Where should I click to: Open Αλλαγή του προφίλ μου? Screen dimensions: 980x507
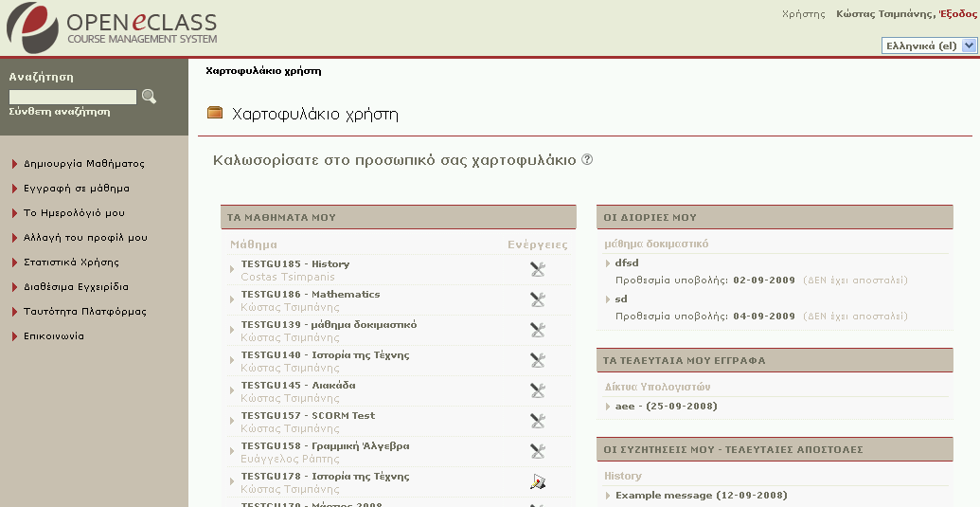pos(85,238)
